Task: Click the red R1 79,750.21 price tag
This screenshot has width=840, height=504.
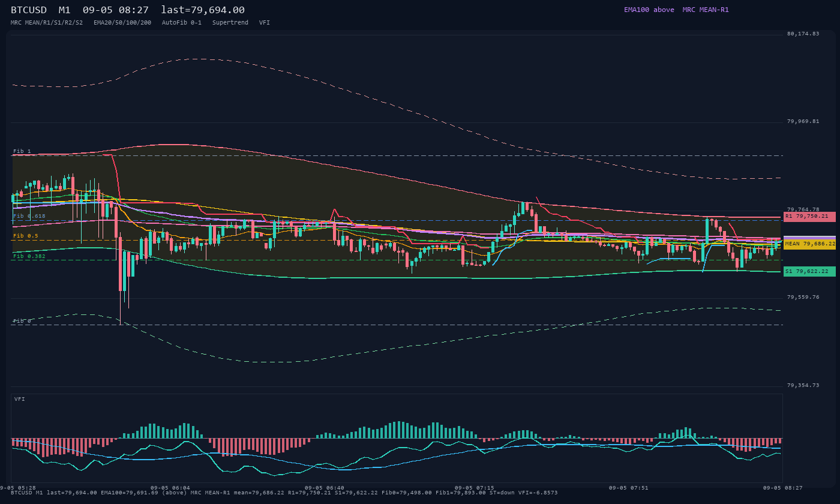Action: tap(809, 217)
